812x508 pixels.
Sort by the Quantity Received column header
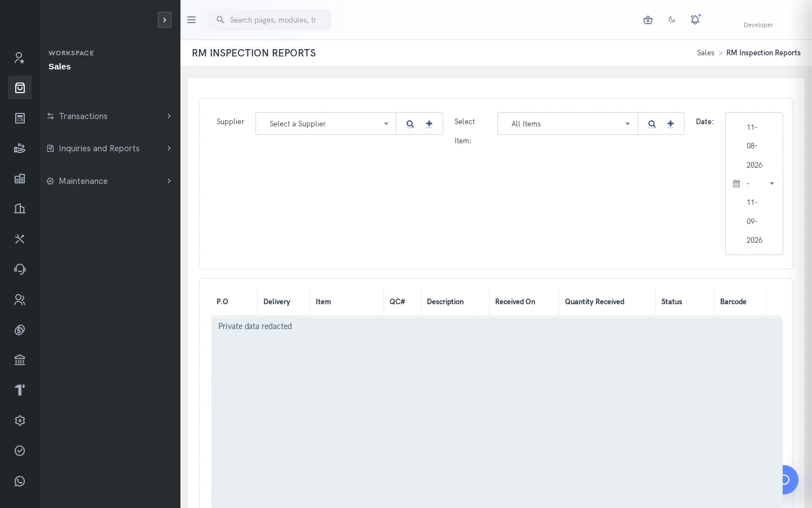click(x=607, y=302)
